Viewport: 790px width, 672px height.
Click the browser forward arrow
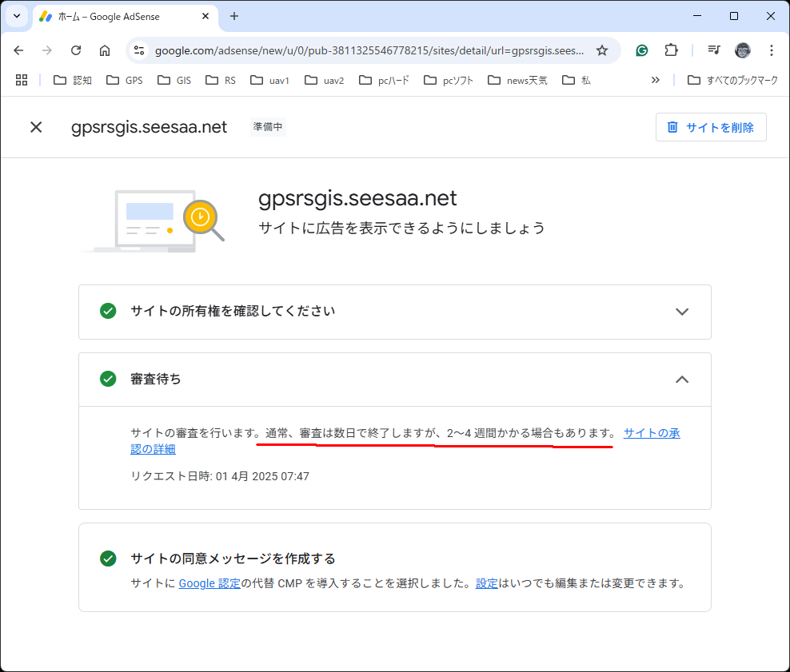(x=47, y=50)
